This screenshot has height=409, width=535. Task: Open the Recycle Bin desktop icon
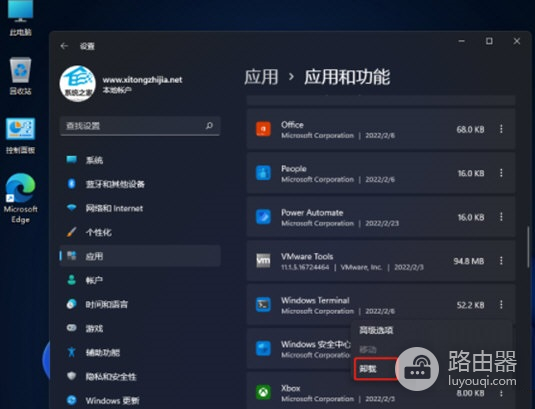pos(20,76)
